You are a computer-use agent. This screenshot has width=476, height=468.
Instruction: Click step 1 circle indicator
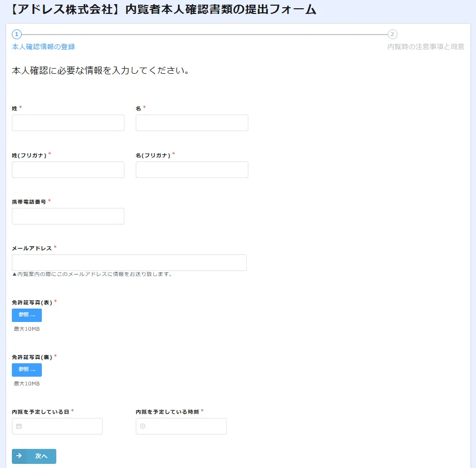17,35
